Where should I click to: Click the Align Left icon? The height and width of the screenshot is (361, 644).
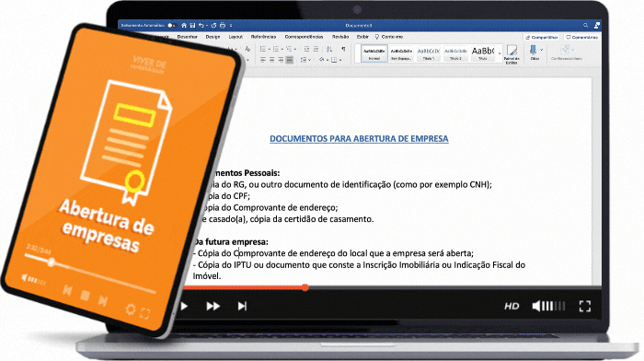coord(263,60)
